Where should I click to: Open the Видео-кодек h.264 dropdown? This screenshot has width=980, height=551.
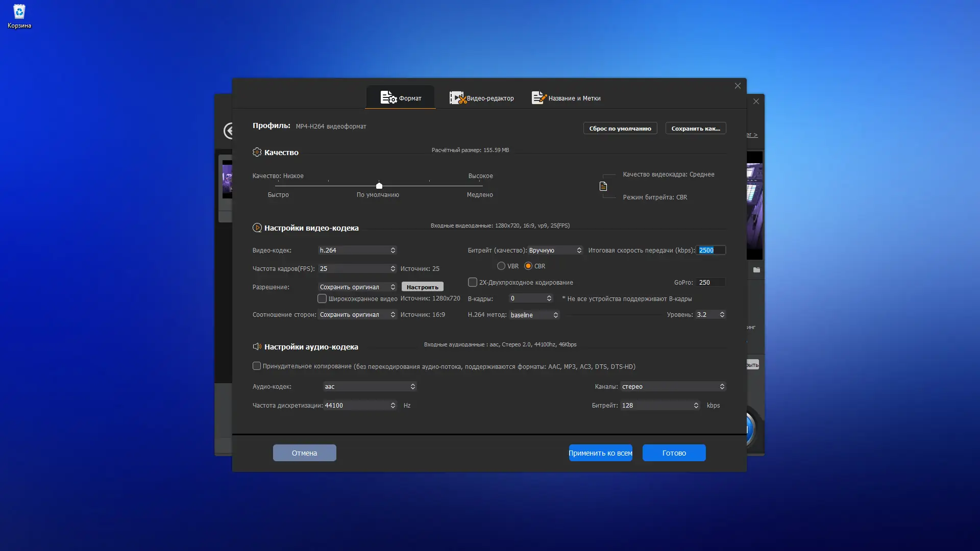(357, 250)
